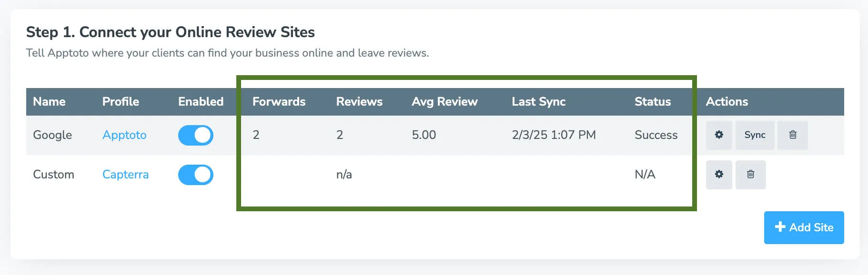Remove the Capterra site using its trash icon
Image resolution: width=868 pixels, height=275 pixels.
click(x=751, y=175)
